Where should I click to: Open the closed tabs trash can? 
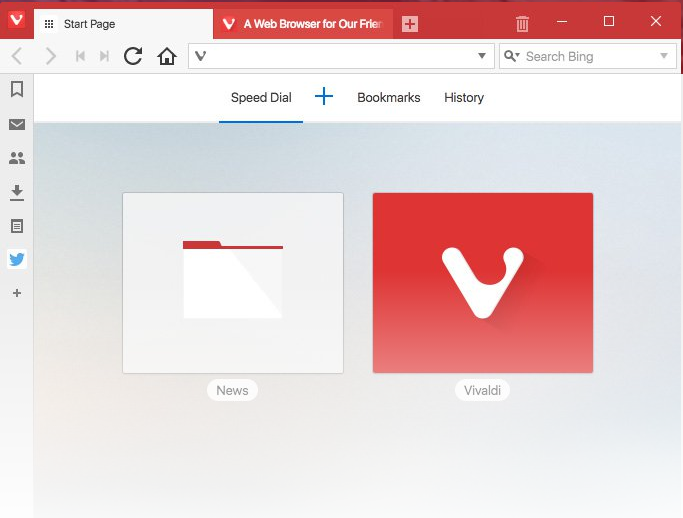tap(522, 24)
